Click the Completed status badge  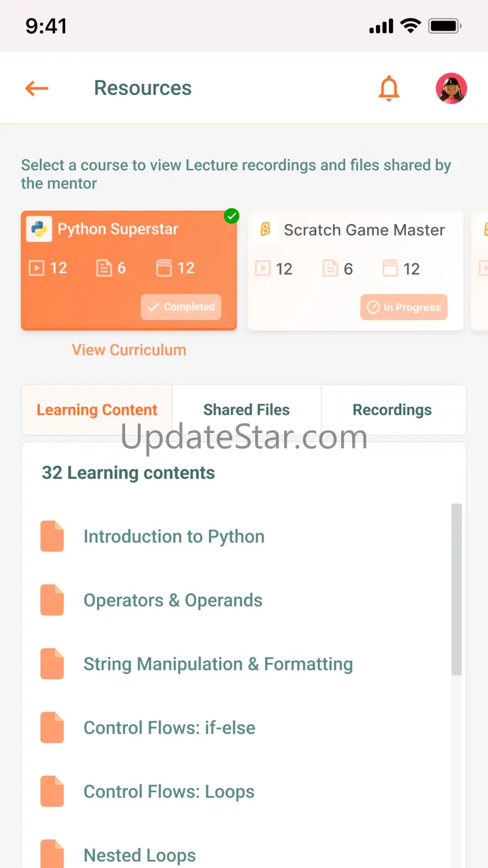(181, 307)
